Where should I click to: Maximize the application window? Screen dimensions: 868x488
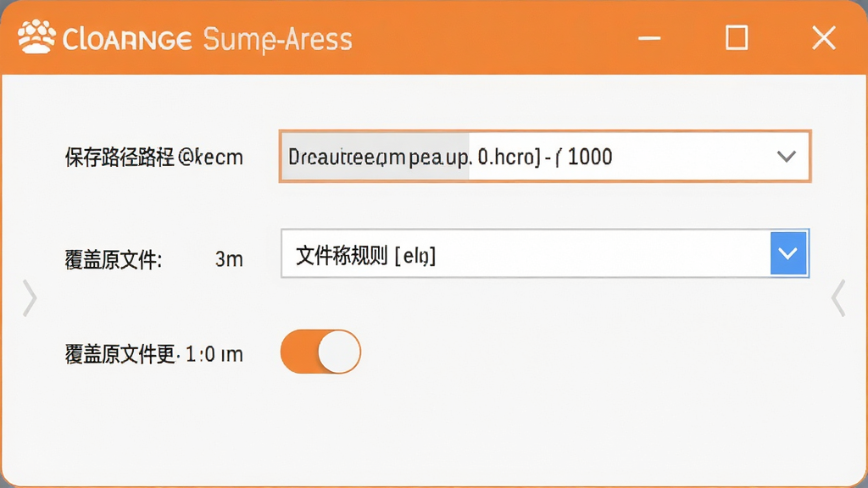pyautogui.click(x=737, y=37)
